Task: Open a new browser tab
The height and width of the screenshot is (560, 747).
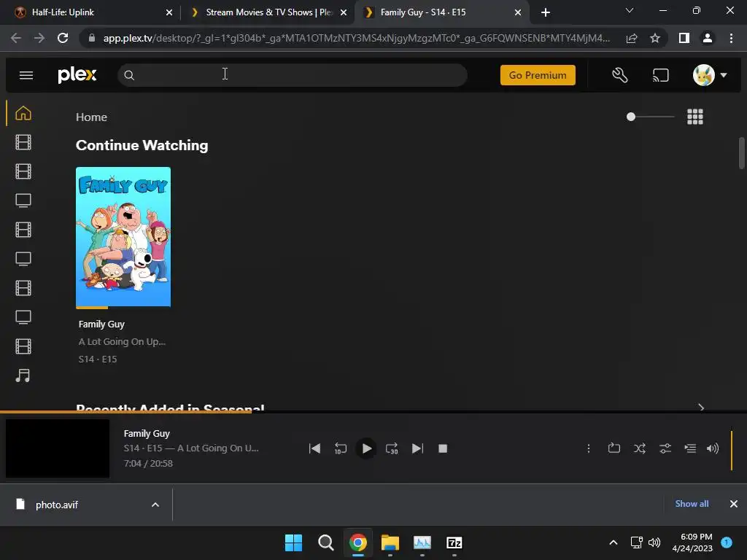Action: (x=546, y=12)
